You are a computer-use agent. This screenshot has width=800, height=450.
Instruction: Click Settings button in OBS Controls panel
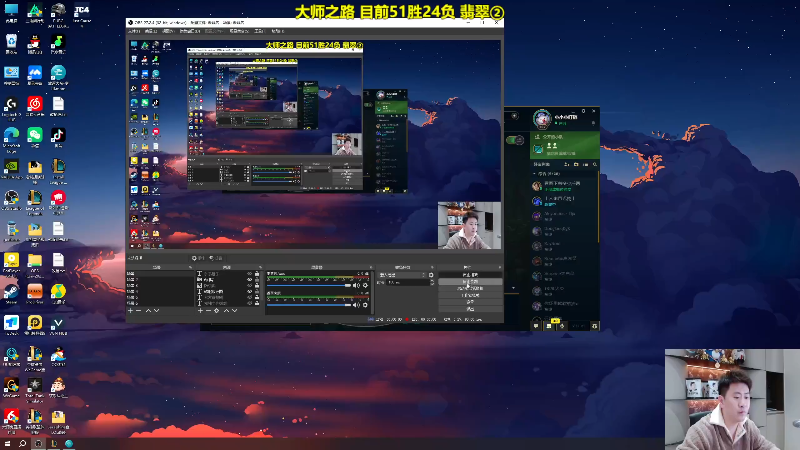click(x=470, y=302)
